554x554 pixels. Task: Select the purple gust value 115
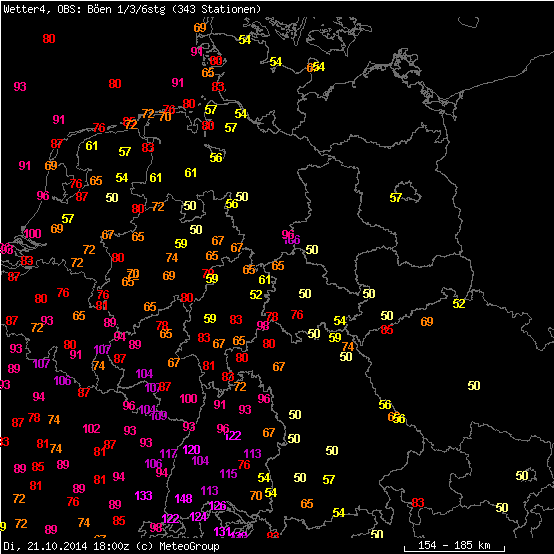[228, 473]
